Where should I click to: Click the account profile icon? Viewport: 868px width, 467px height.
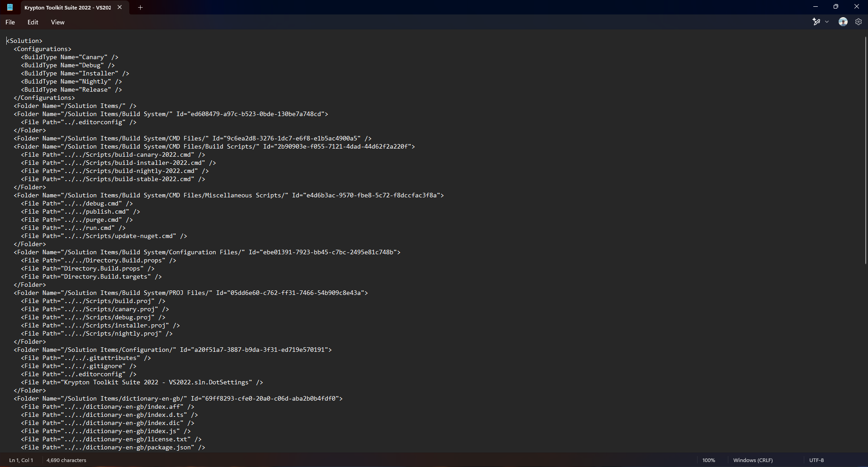(843, 22)
